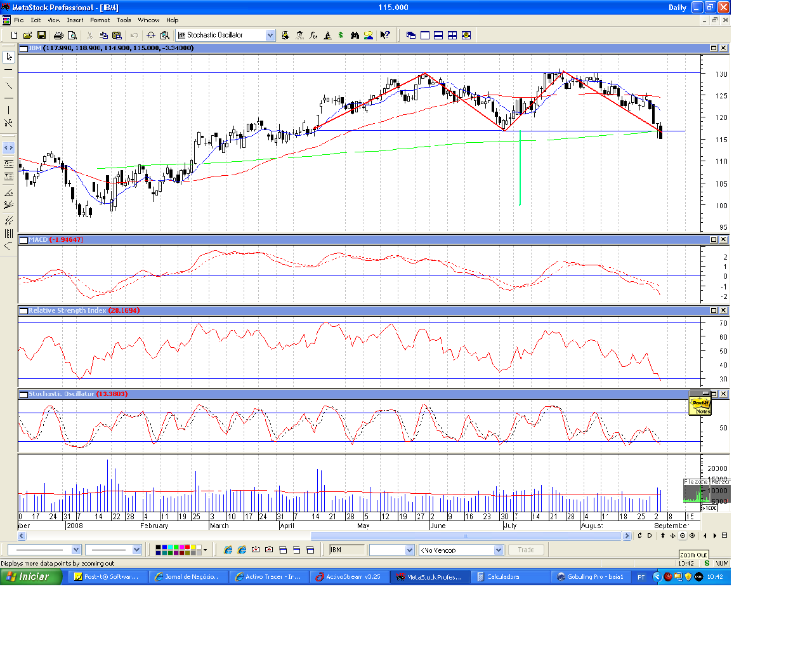Open the Format menu
The width and height of the screenshot is (812, 650).
[x=100, y=20]
